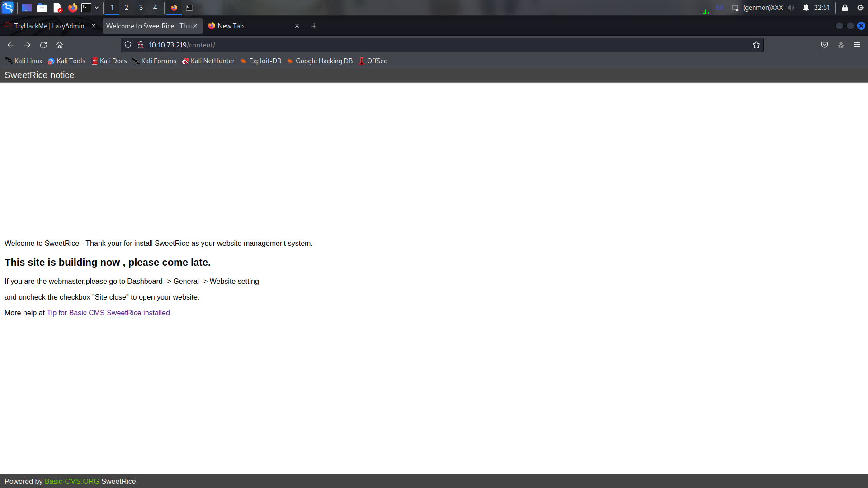
Task: Open the tracking protection shield icon
Action: (x=128, y=45)
